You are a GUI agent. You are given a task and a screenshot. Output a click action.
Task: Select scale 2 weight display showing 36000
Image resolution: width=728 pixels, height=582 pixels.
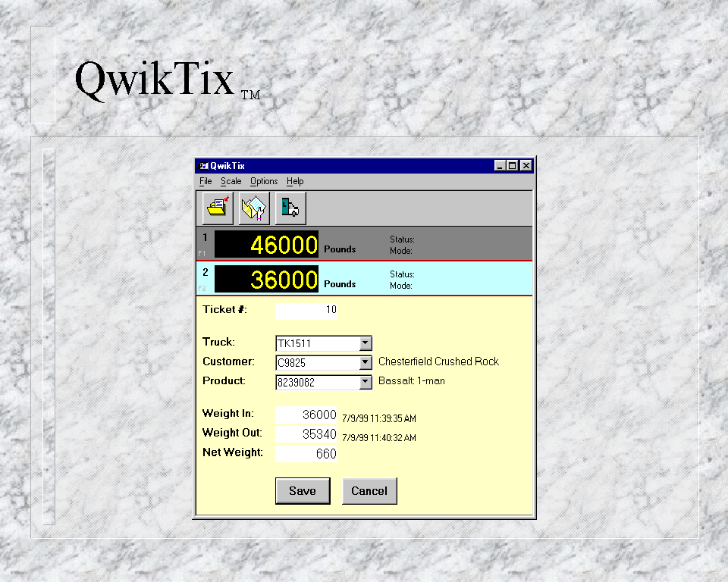[266, 279]
